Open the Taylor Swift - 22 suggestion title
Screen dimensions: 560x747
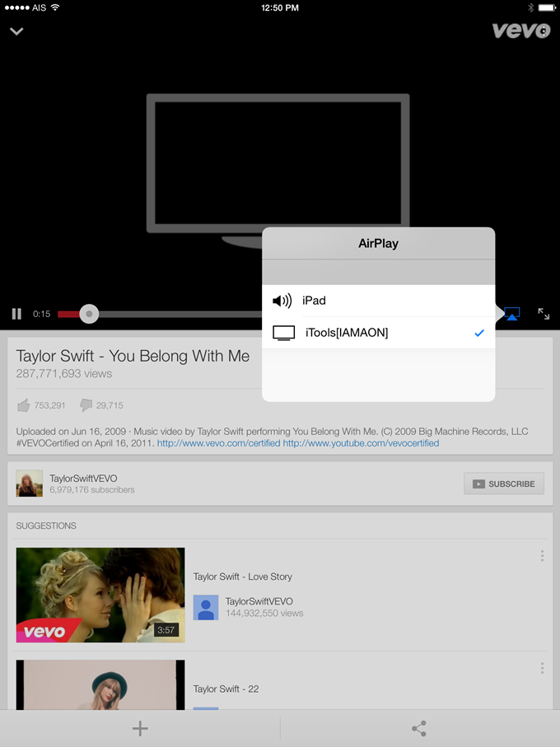[x=226, y=689]
